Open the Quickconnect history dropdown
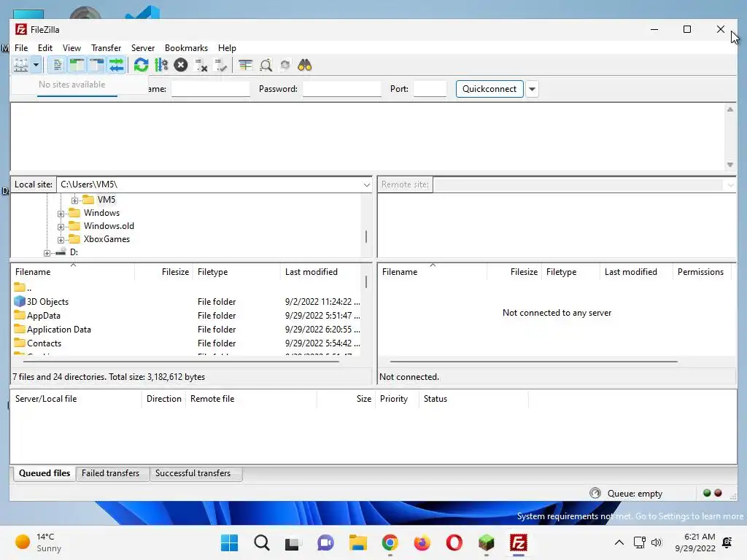Viewport: 747px width, 560px height. [x=532, y=89]
